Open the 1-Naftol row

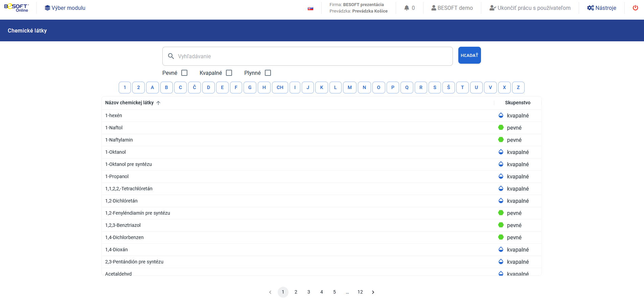coord(321,128)
